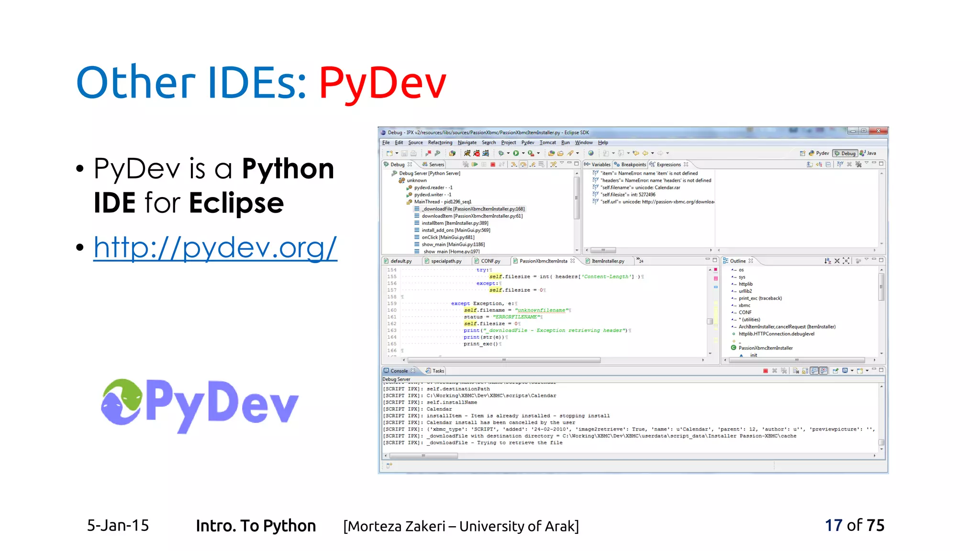
Task: Click the Step Return icon in Debug view
Action: 532,164
